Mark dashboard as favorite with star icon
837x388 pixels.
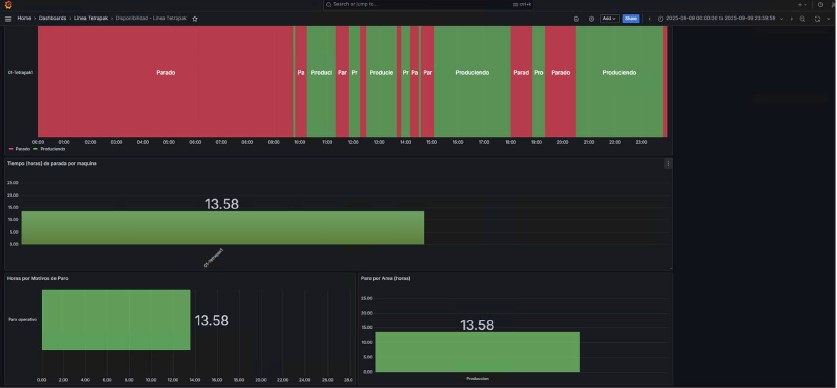(195, 19)
